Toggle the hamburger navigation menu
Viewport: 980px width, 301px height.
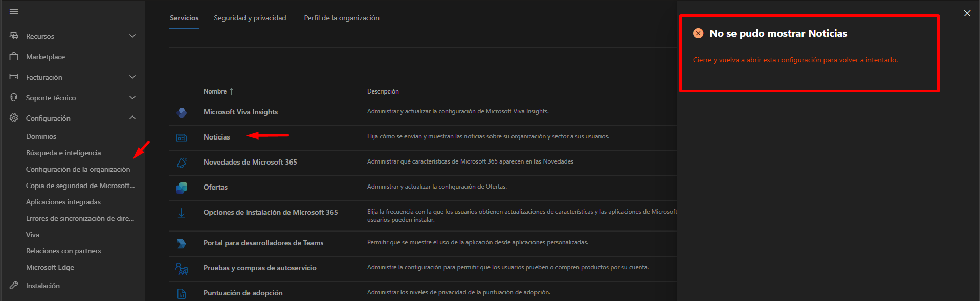[x=14, y=11]
